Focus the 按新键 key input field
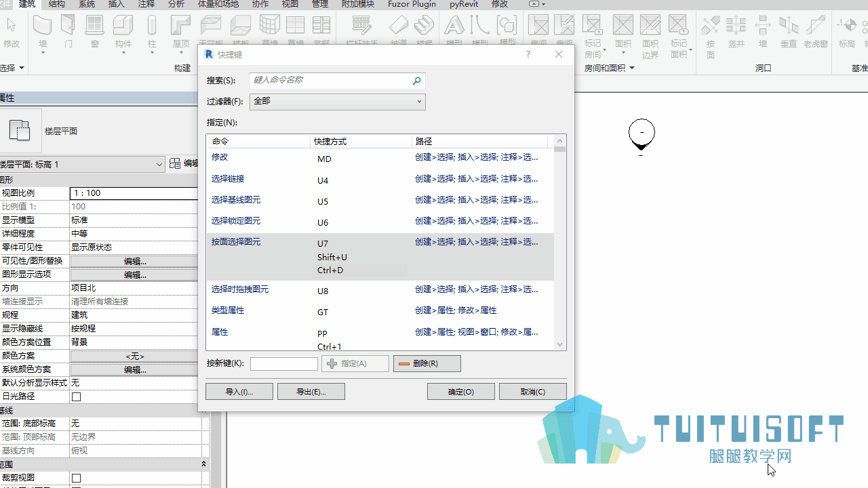Viewport: 868px width, 488px height. point(284,363)
